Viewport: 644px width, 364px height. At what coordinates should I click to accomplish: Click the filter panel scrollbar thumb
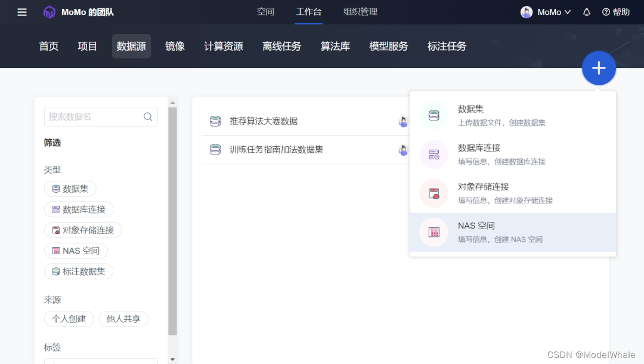[x=172, y=221]
